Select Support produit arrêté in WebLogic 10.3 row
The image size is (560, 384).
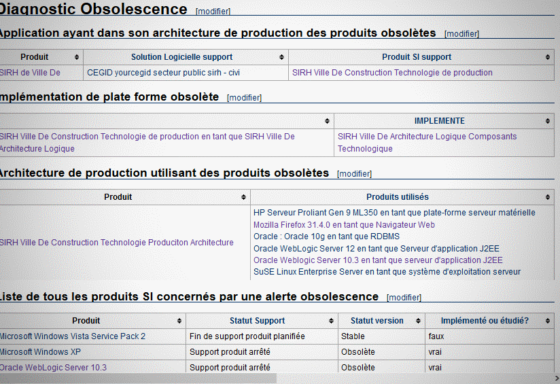[x=262, y=367]
